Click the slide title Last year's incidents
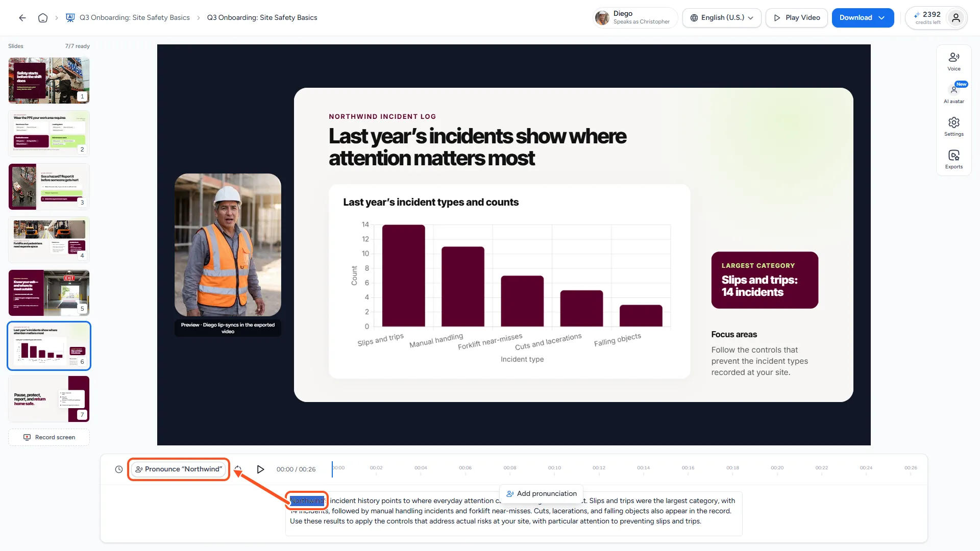 [477, 147]
